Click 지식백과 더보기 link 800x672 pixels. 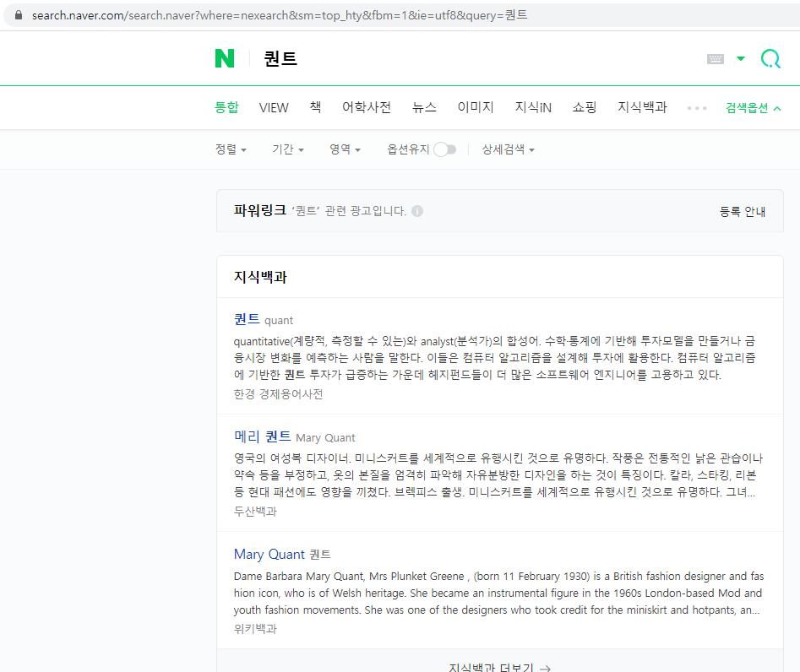tap(499, 667)
